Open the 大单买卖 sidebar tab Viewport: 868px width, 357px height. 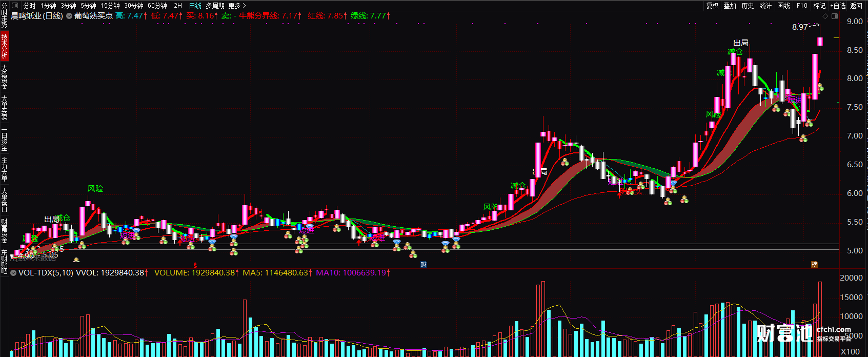pyautogui.click(x=4, y=108)
